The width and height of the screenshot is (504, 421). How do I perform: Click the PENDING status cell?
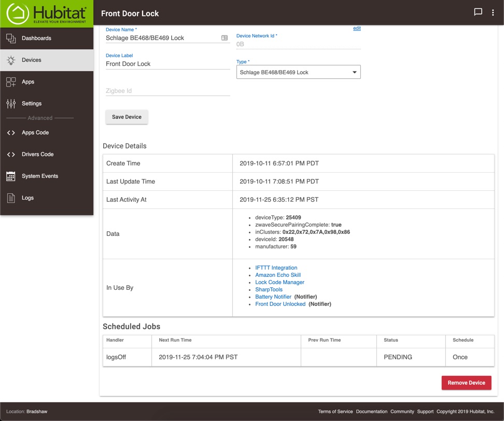pyautogui.click(x=411, y=357)
